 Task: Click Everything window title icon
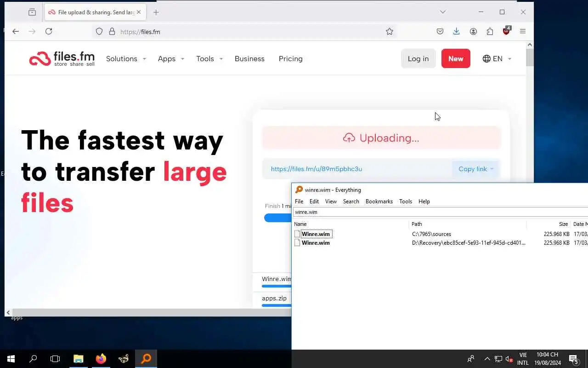pos(299,190)
